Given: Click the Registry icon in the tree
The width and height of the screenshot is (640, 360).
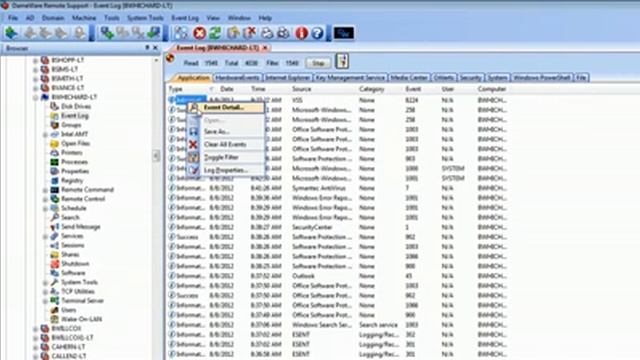Looking at the screenshot, I should pyautogui.click(x=54, y=180).
